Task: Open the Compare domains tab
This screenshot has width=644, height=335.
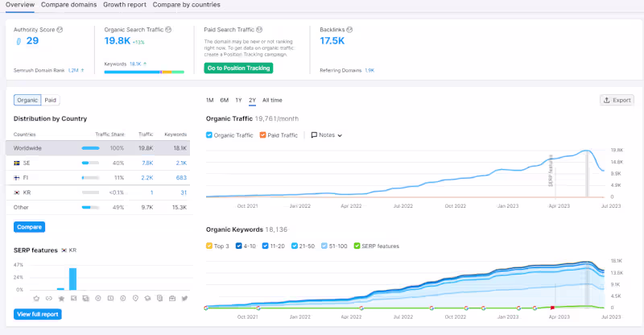Action: [x=68, y=5]
